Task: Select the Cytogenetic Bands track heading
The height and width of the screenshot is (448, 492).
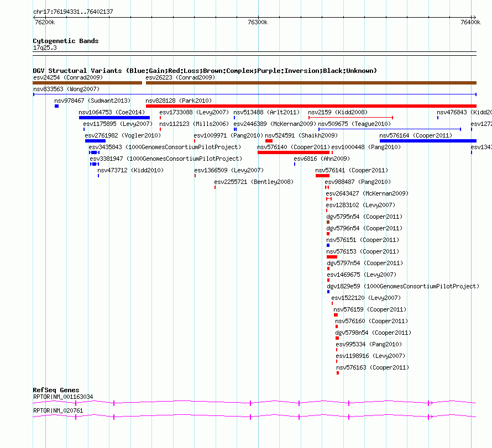Action: [66, 41]
